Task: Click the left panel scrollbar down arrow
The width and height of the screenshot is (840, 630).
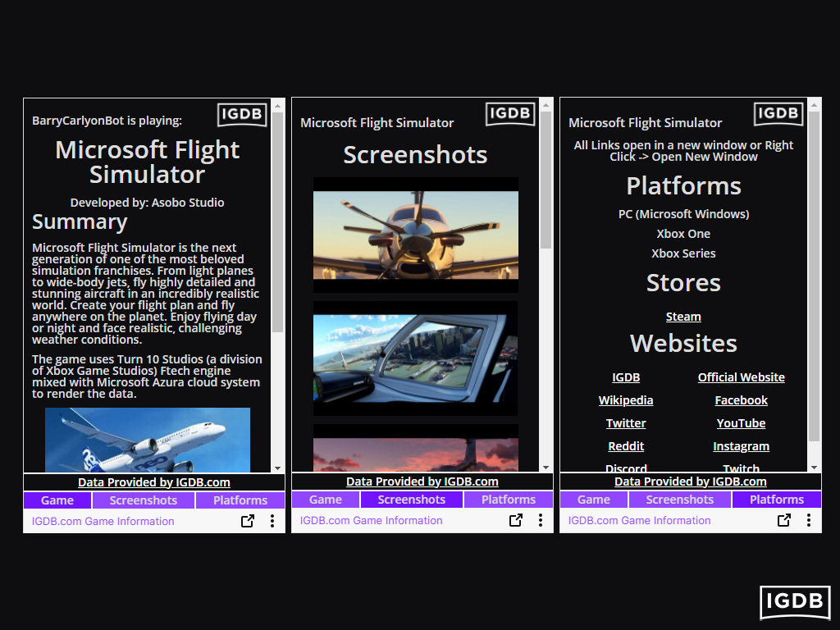Action: pyautogui.click(x=277, y=468)
